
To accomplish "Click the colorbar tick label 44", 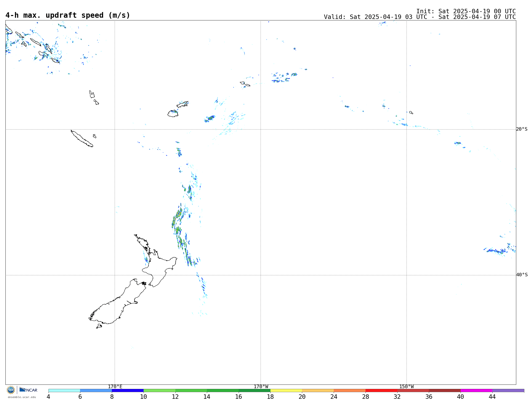I will (x=492, y=397).
